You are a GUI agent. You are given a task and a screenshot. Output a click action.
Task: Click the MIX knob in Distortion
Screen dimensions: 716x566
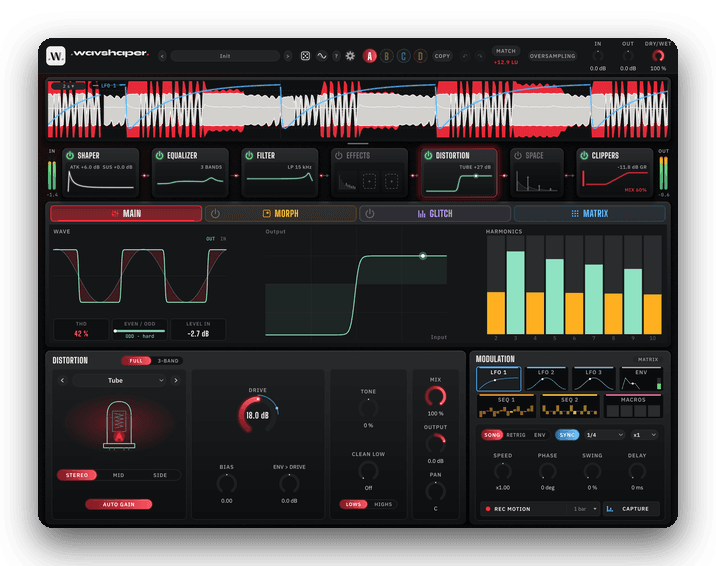pyautogui.click(x=436, y=396)
